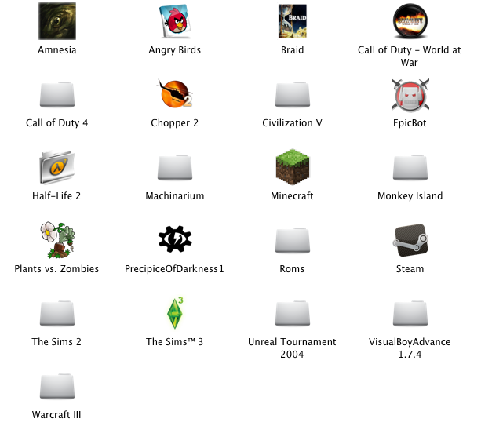The height and width of the screenshot is (448, 492).
Task: Open Call of Duty World at War icon
Action: click(410, 21)
